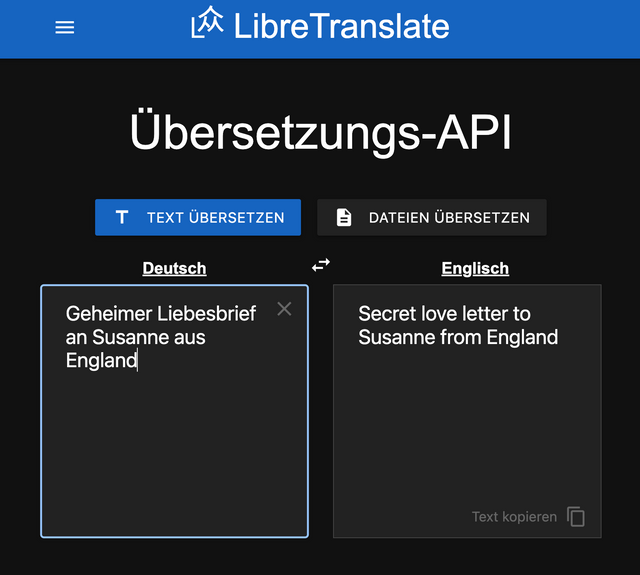
Task: Click the copy translated text icon
Action: click(x=576, y=517)
